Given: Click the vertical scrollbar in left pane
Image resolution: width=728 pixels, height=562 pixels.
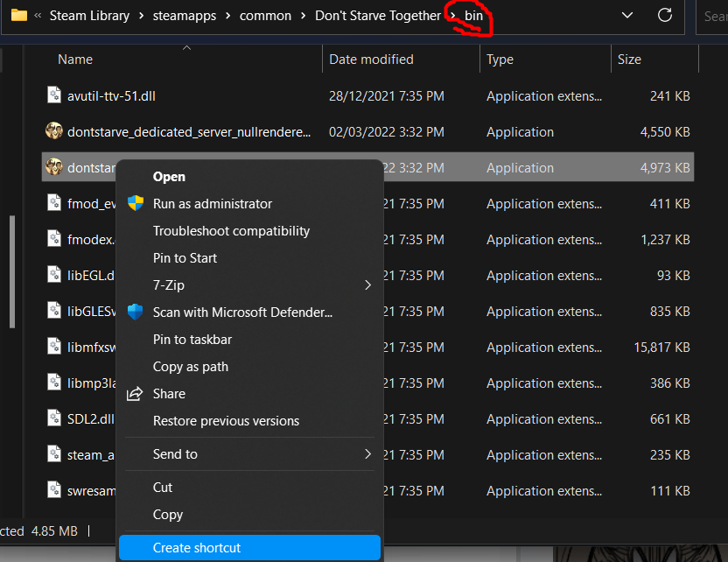Looking at the screenshot, I should [x=11, y=271].
